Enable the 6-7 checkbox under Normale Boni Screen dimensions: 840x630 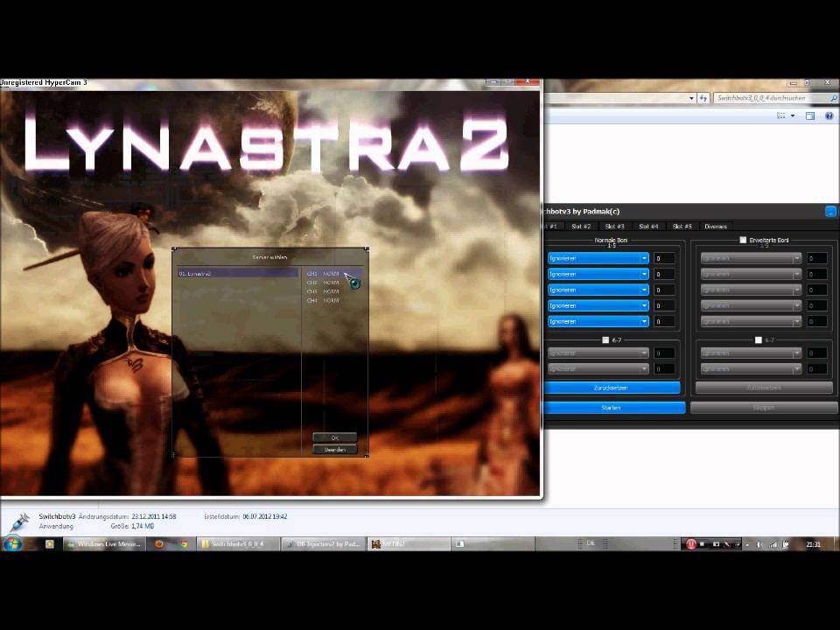click(605, 339)
